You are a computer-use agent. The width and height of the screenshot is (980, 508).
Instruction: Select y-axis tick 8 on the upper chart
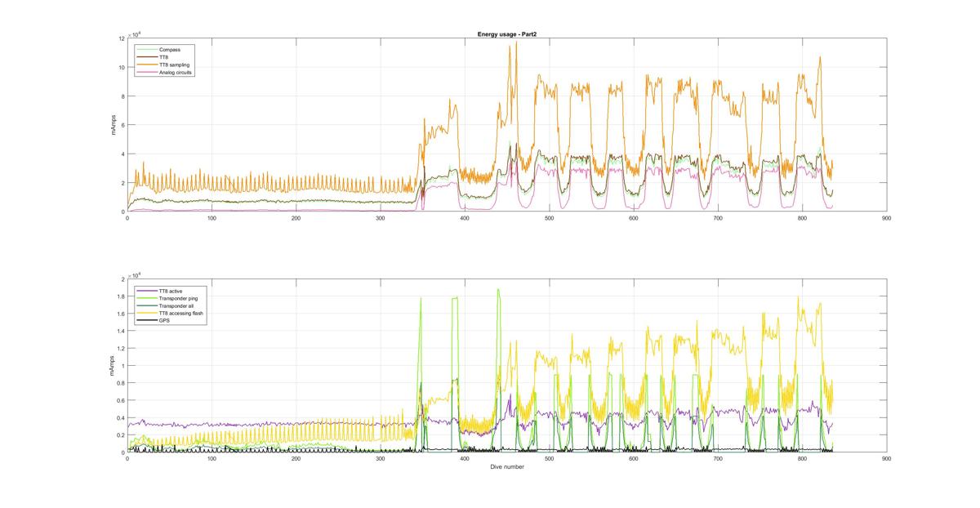click(x=122, y=96)
